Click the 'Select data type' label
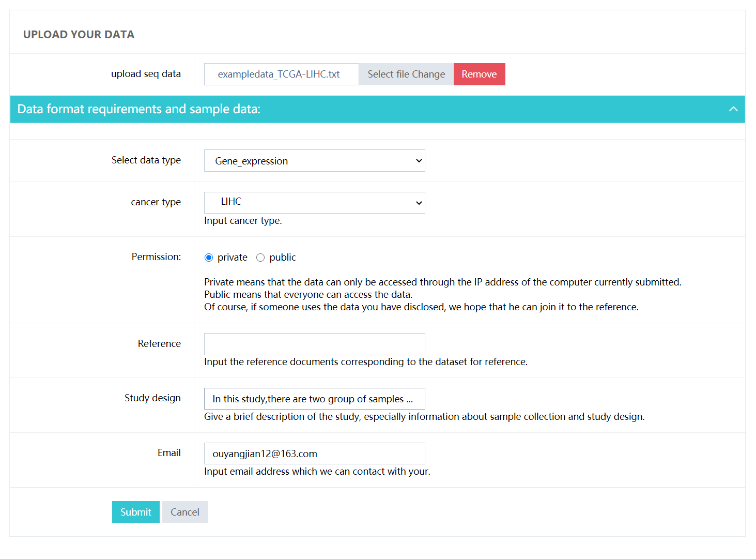Screen dimensions: 756x559 [x=146, y=160]
